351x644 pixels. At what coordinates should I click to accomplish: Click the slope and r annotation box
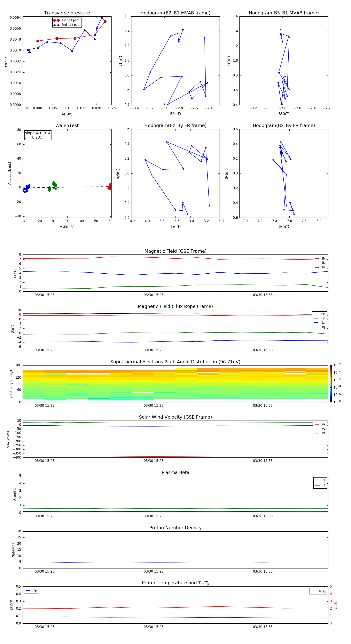point(38,135)
